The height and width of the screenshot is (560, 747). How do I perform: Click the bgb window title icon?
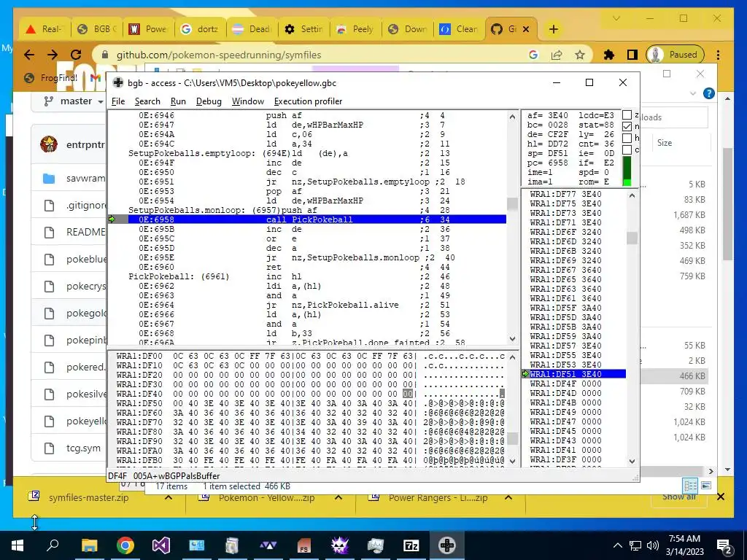point(117,83)
